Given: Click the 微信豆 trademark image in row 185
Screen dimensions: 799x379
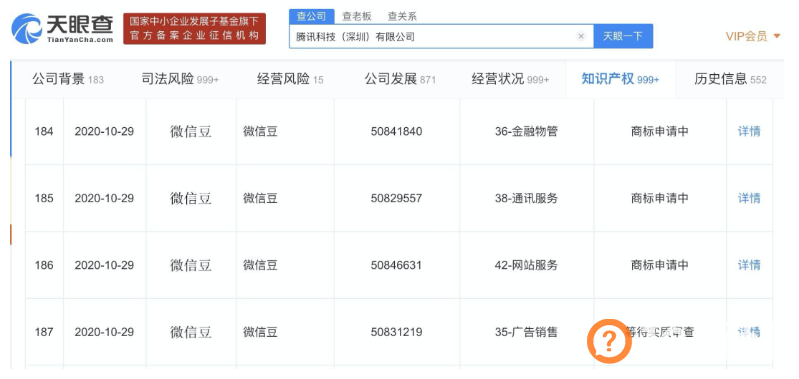Looking at the screenshot, I should [x=191, y=198].
